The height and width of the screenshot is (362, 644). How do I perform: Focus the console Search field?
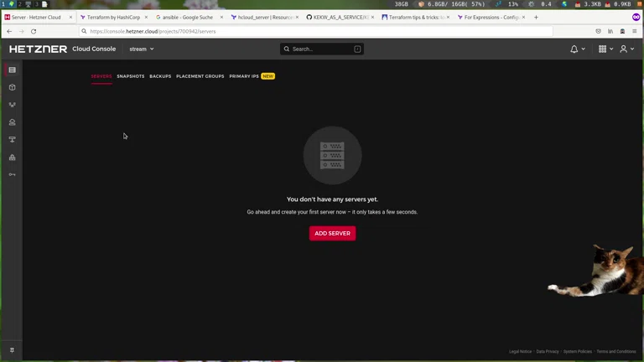(x=322, y=49)
